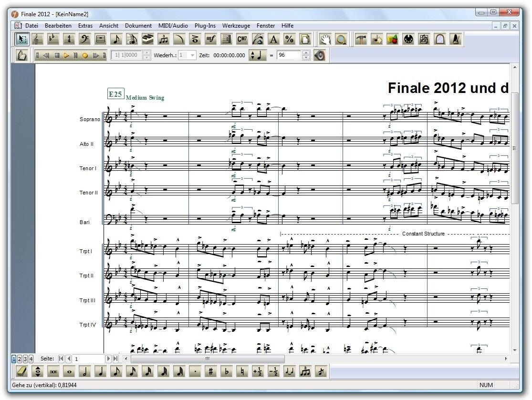
Task: Select the hammer Special Tools icon
Action: click(361, 39)
